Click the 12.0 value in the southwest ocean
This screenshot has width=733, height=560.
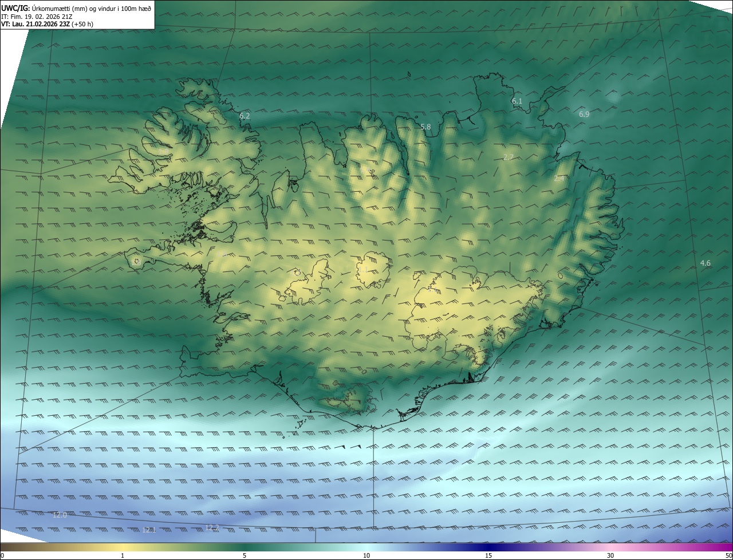coord(60,515)
